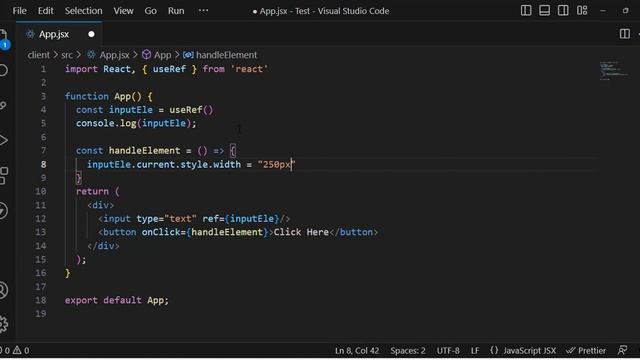Open Source Control view in activity bar
The height and width of the screenshot is (360, 640).
click(3, 105)
